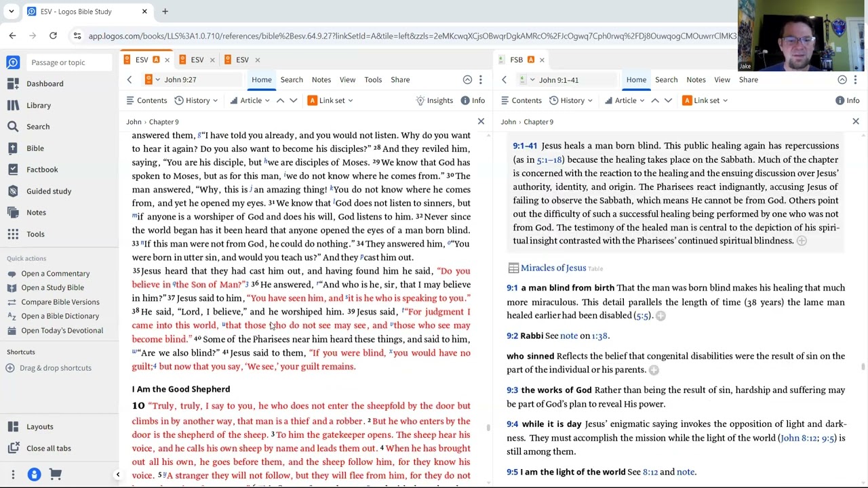Click the browser address bar
This screenshot has width=868, height=488.
pyautogui.click(x=412, y=36)
